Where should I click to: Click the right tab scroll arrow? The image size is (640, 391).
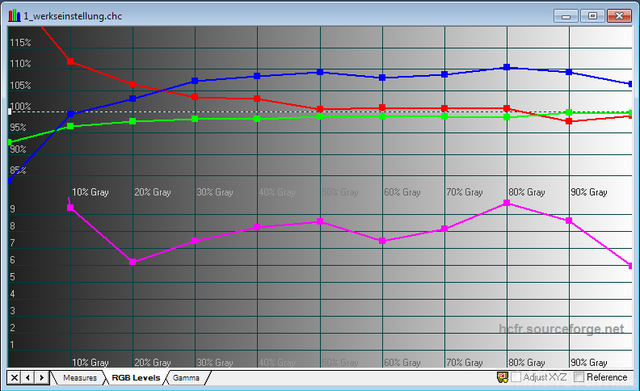(42, 378)
